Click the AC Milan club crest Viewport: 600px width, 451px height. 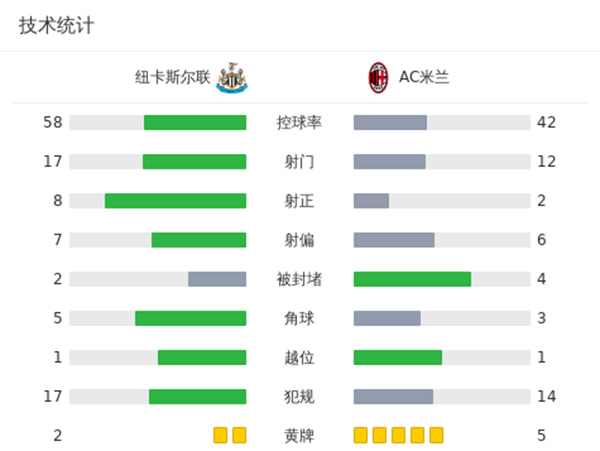[377, 76]
